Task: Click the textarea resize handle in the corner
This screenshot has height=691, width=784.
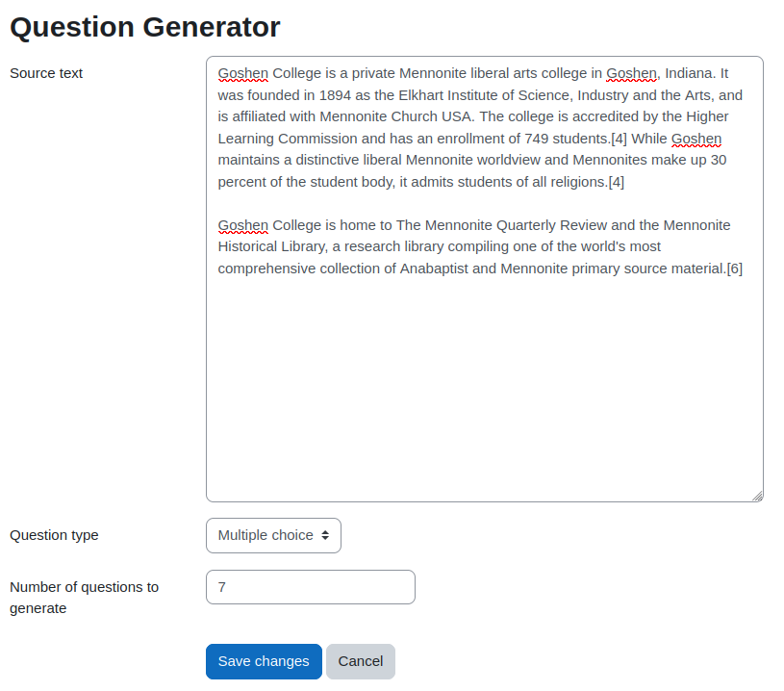Action: [757, 496]
